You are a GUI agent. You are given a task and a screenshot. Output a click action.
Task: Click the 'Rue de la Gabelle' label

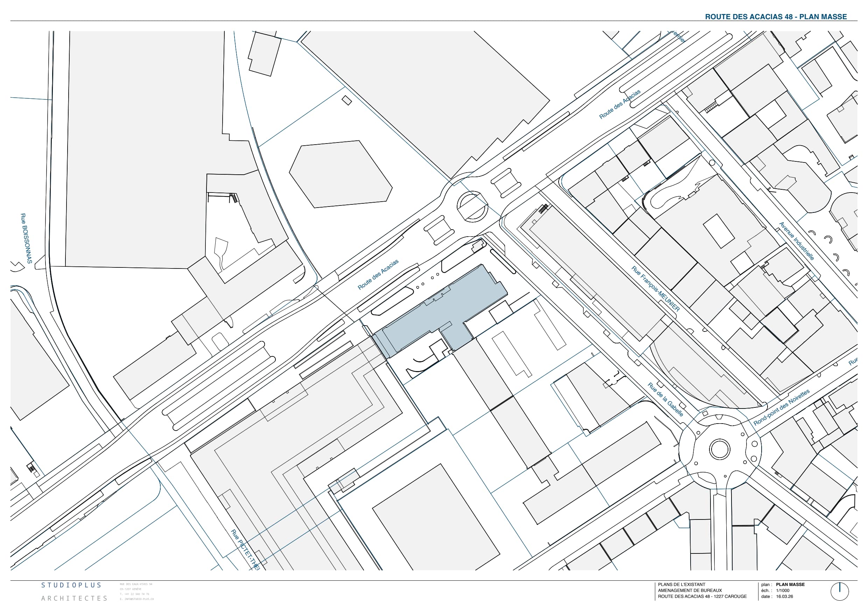665,400
